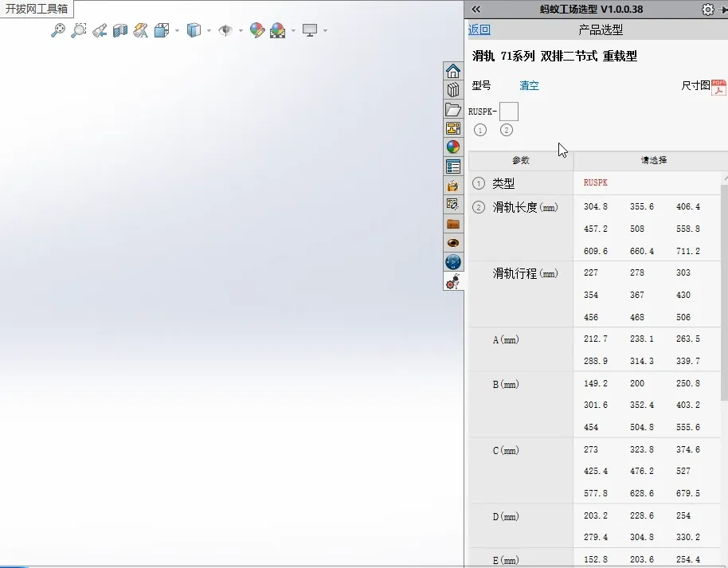Viewport: 728px width, 568px height.
Task: Click the empty model number box after RUSPK-
Action: [x=509, y=112]
